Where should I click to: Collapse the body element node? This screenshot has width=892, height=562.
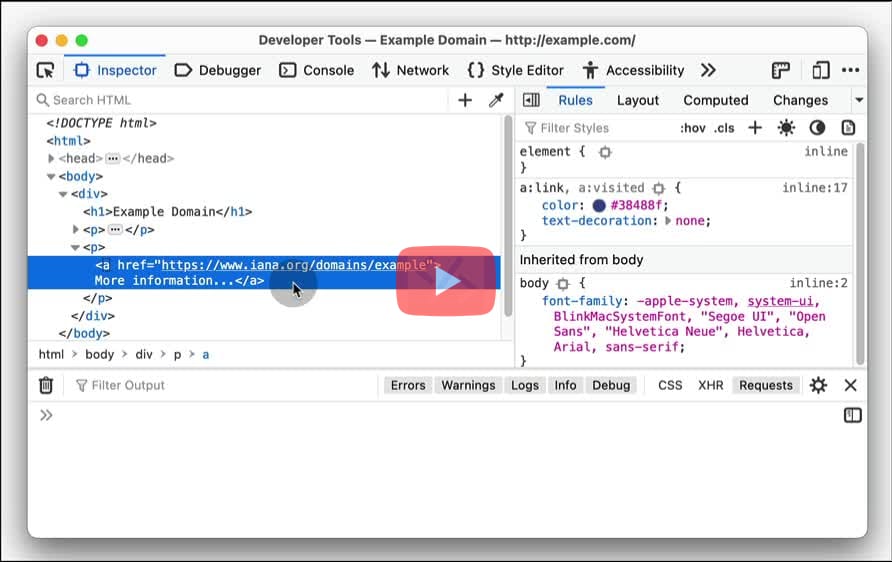[51, 176]
